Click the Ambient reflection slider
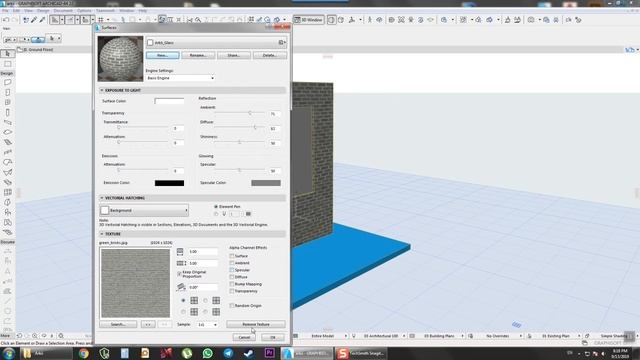Screen dimensions: 640x360 (x=240, y=113)
